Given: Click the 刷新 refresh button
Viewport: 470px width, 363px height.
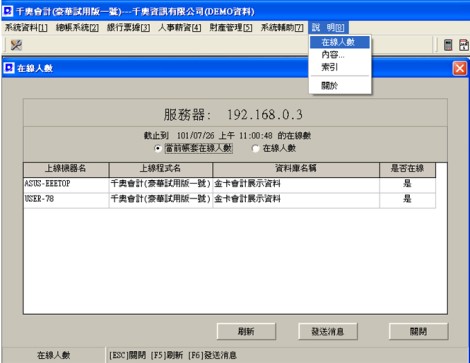Looking at the screenshot, I should click(246, 331).
